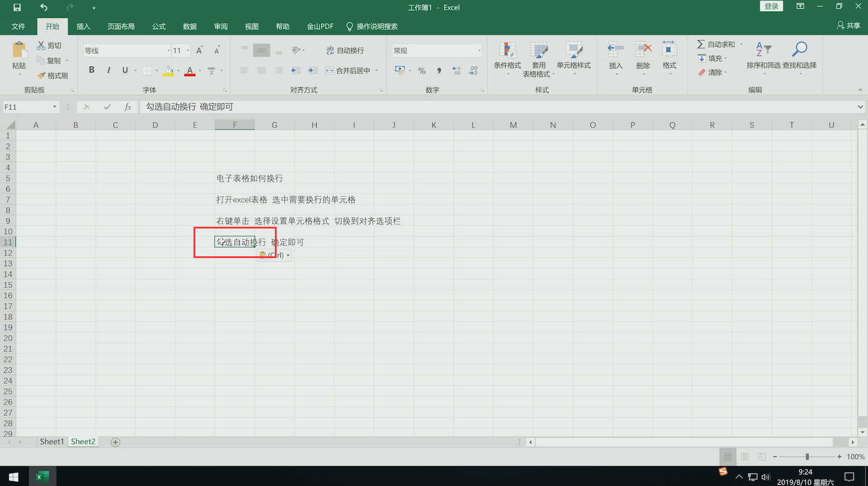Switch to the Page Layout (页面布局) tab
This screenshot has height=486, width=868.
tap(121, 27)
